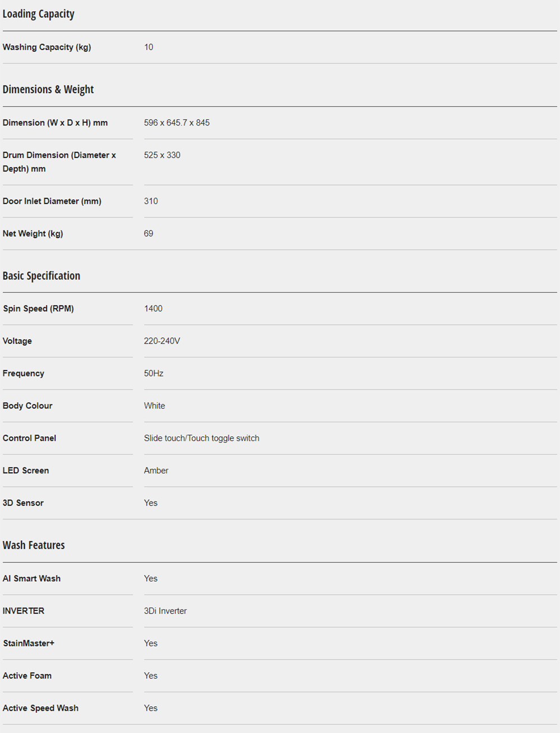Screen dimensions: 560x733
Task: Select the AI Smart Wash label
Action: [x=31, y=578]
